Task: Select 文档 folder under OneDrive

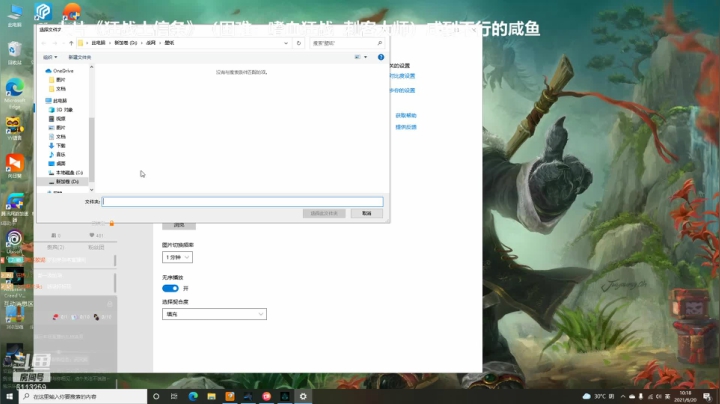Action: [x=57, y=89]
